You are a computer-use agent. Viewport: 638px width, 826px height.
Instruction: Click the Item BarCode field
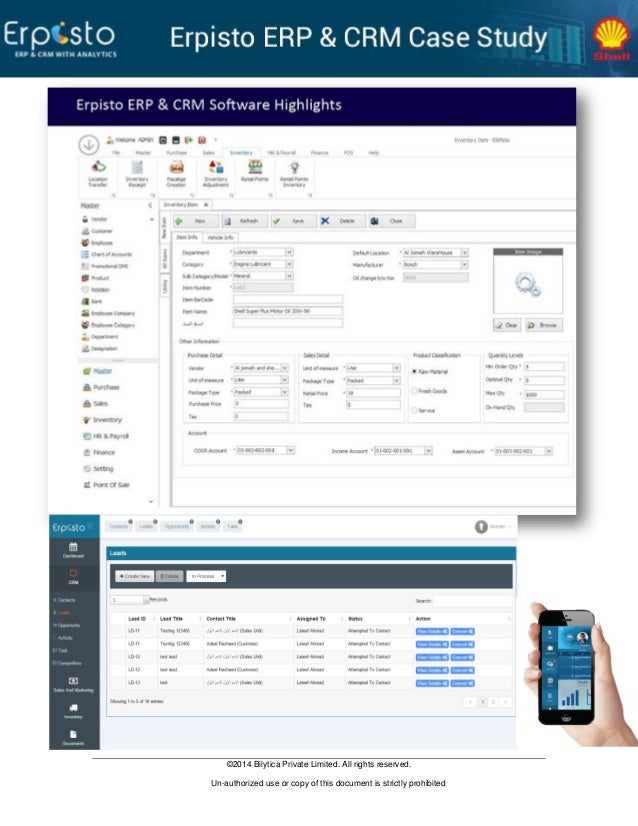[288, 299]
